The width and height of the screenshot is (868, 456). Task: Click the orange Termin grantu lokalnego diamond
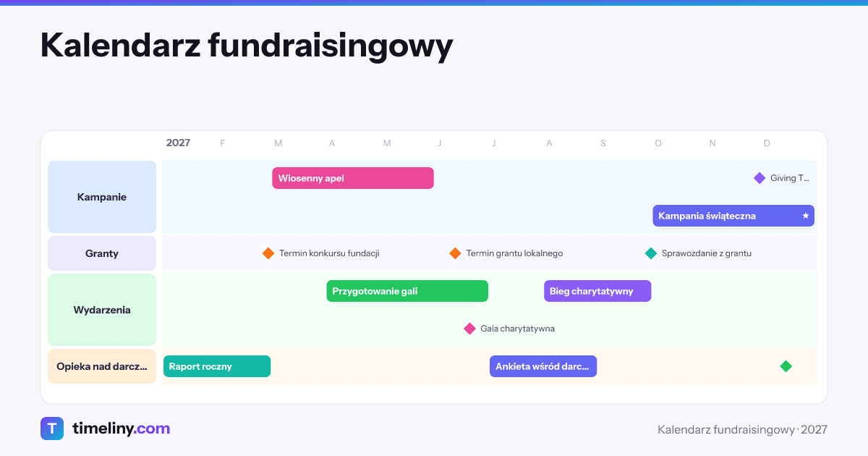click(x=455, y=253)
